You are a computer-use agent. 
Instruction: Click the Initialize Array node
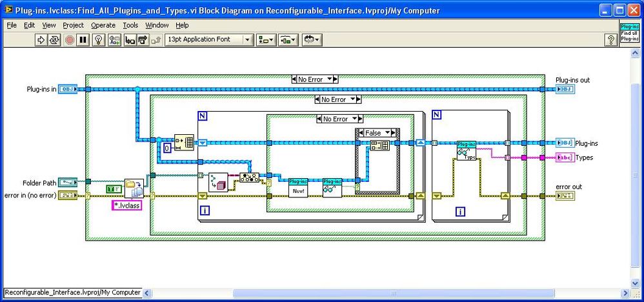(x=184, y=143)
